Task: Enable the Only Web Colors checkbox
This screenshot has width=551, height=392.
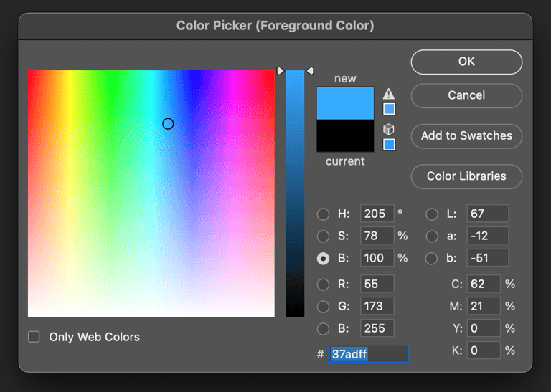Action: [34, 337]
